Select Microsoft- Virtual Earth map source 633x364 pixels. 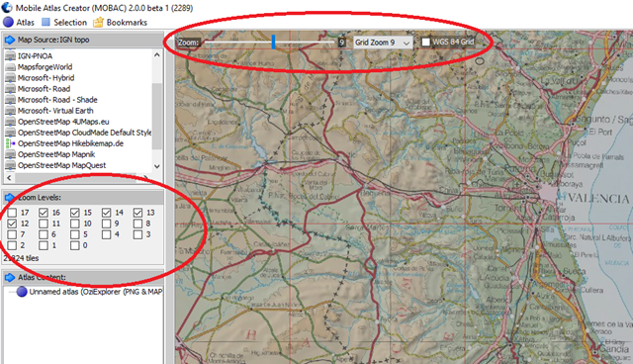(55, 111)
